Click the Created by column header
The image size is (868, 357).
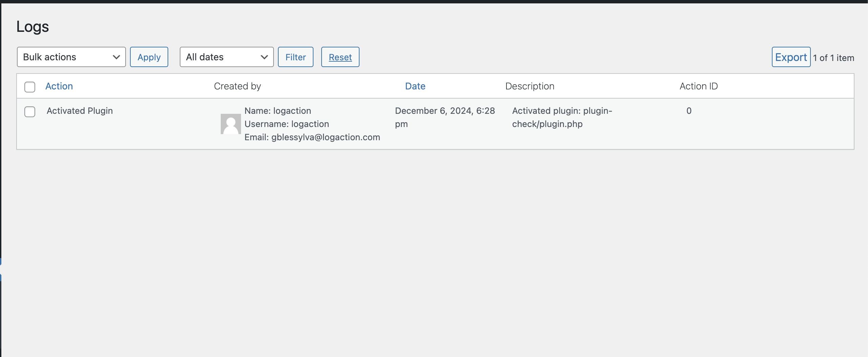(x=237, y=86)
